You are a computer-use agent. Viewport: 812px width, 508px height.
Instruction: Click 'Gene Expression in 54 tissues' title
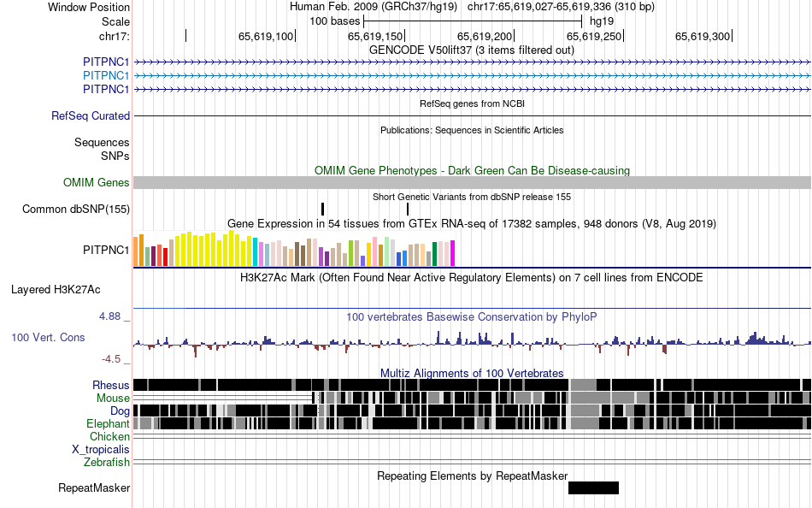pyautogui.click(x=472, y=224)
